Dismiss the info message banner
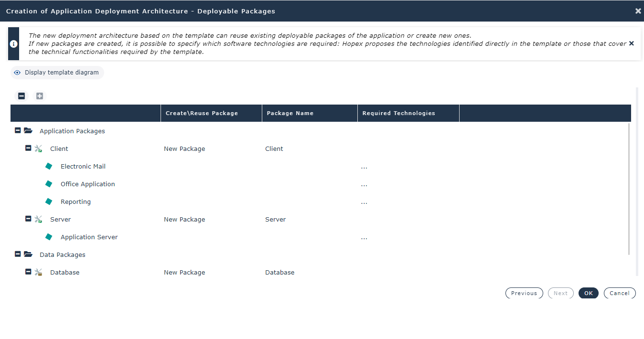The image size is (644, 339). pyautogui.click(x=631, y=43)
